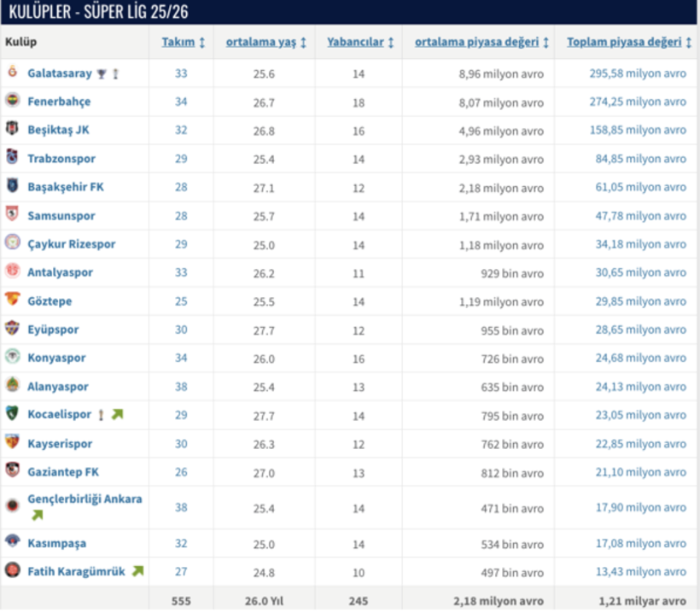Open the Gençlerbirliği Ankara club link
Image resolution: width=700 pixels, height=613 pixels.
tap(85, 499)
